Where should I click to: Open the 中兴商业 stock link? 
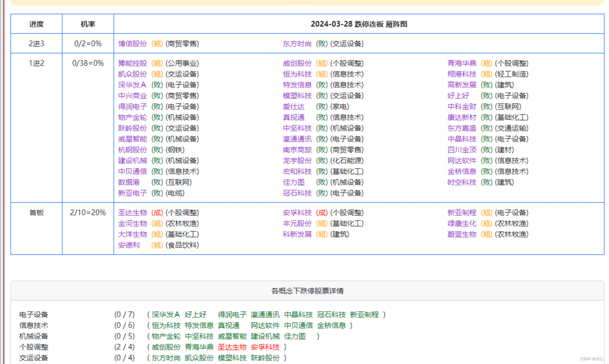point(132,96)
